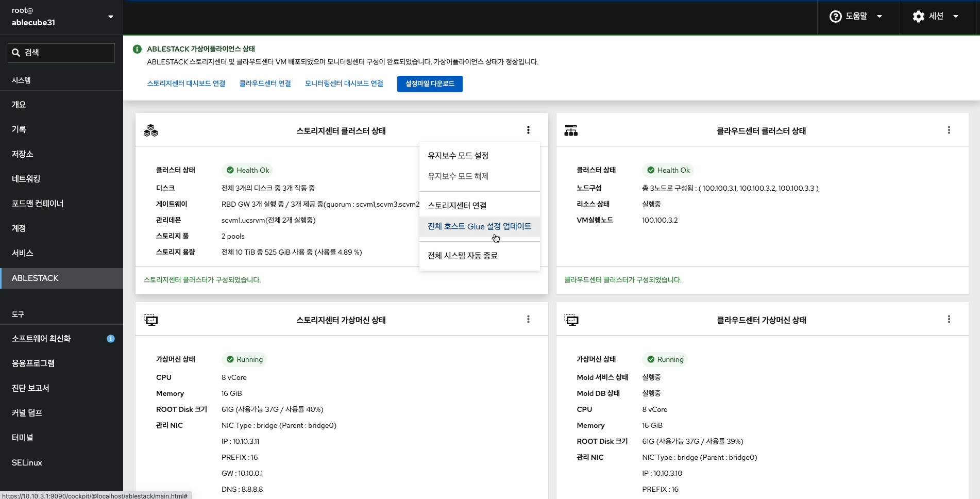The width and height of the screenshot is (980, 499).
Task: Open the 스토리지센터 대시보드 연결 link
Action: point(186,84)
